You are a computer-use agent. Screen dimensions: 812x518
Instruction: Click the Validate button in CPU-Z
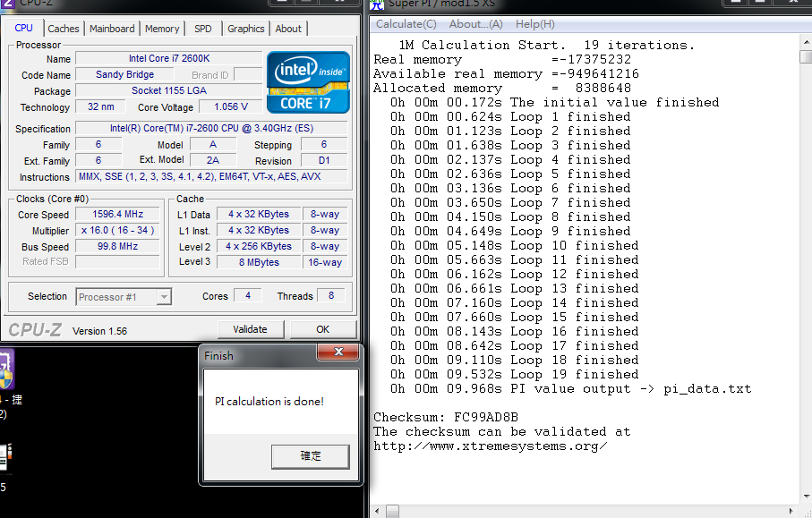pyautogui.click(x=251, y=329)
